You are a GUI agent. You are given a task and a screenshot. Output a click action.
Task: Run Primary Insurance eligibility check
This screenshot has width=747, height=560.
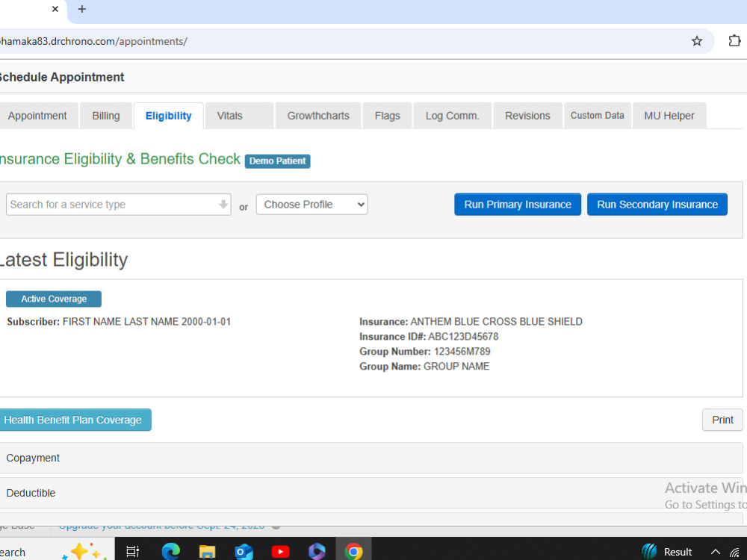coord(518,205)
